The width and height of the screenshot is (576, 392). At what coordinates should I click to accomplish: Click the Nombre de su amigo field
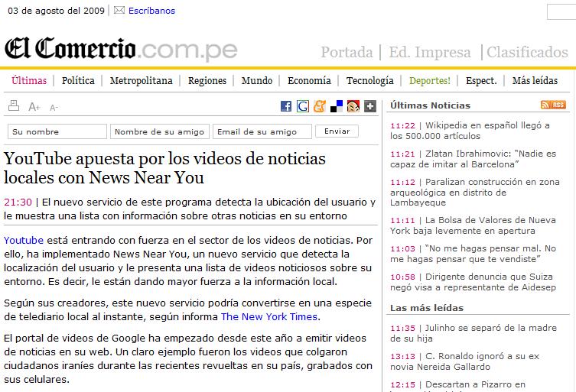click(x=159, y=131)
